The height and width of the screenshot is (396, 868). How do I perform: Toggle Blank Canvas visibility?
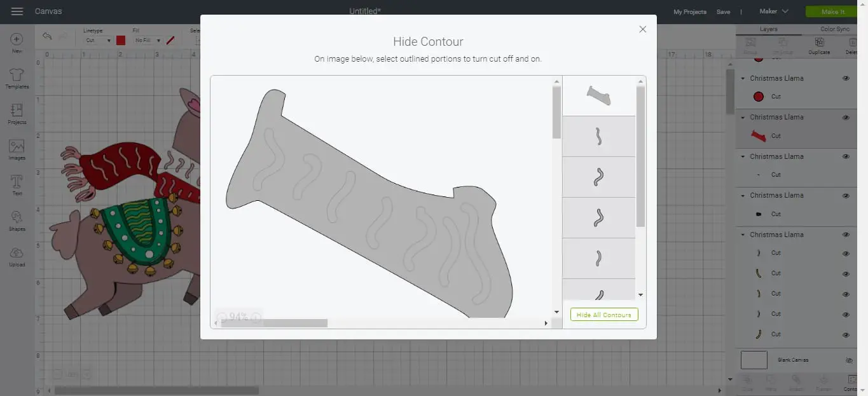tap(848, 360)
